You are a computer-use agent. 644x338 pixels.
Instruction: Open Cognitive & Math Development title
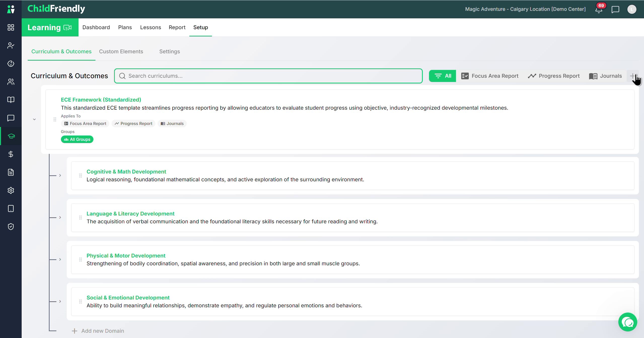click(x=126, y=172)
